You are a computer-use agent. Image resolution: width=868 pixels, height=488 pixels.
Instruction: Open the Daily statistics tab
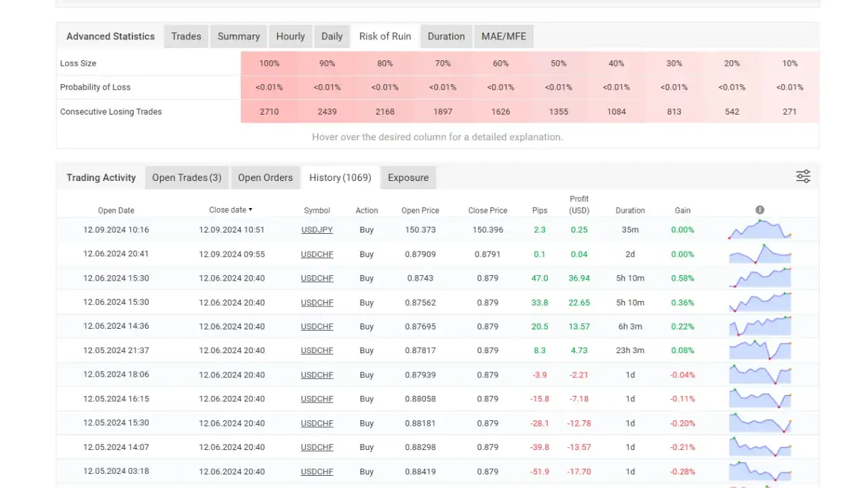[332, 36]
